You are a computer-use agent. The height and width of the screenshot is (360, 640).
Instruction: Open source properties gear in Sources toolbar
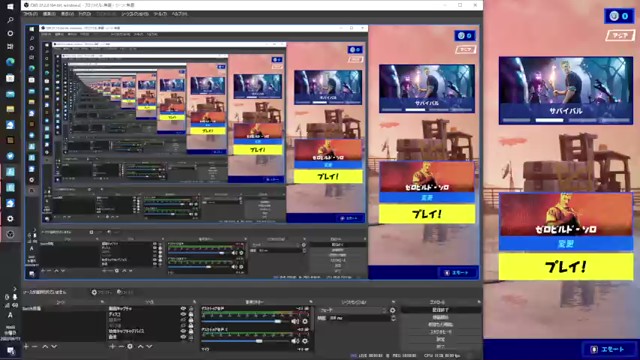pos(130,347)
